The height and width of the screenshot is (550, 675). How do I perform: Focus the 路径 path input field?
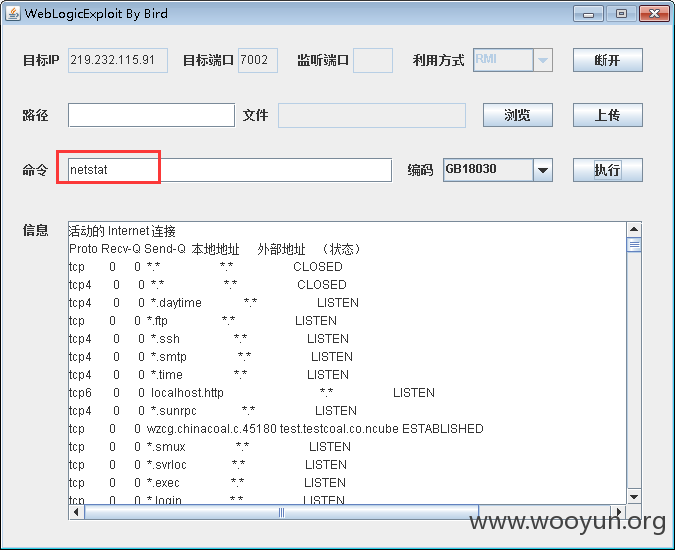[x=151, y=115]
